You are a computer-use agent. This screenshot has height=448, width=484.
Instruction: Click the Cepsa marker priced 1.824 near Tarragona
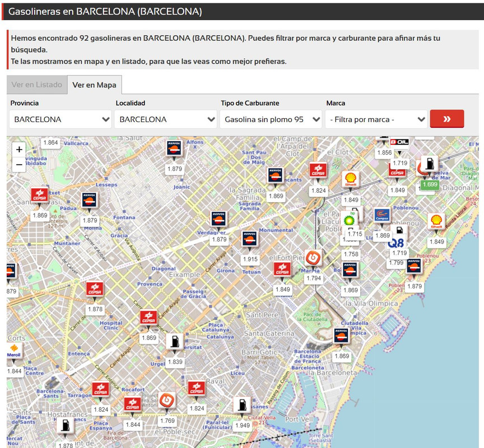100,389
